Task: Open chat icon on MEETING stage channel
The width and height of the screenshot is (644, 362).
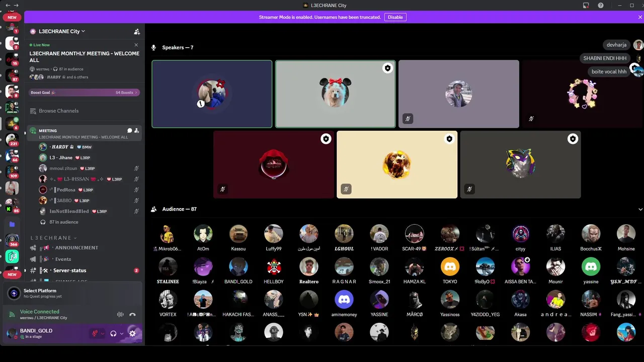Action: (129, 131)
